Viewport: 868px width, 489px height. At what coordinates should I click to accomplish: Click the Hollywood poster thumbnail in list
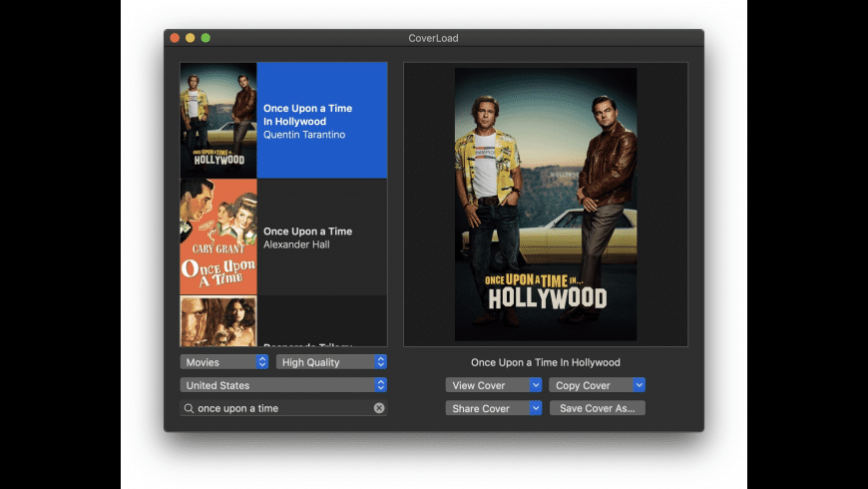pyautogui.click(x=218, y=121)
